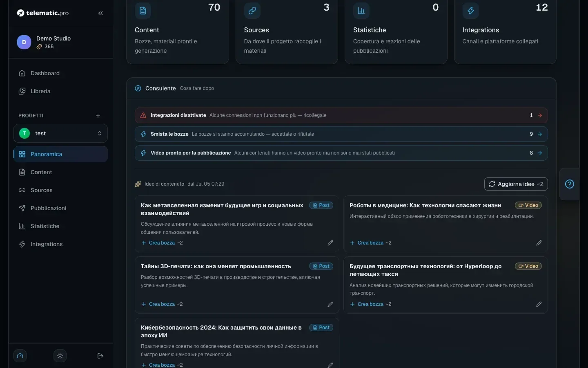Open the help question mark icon
Screen dimensions: 588x368
coord(570,184)
